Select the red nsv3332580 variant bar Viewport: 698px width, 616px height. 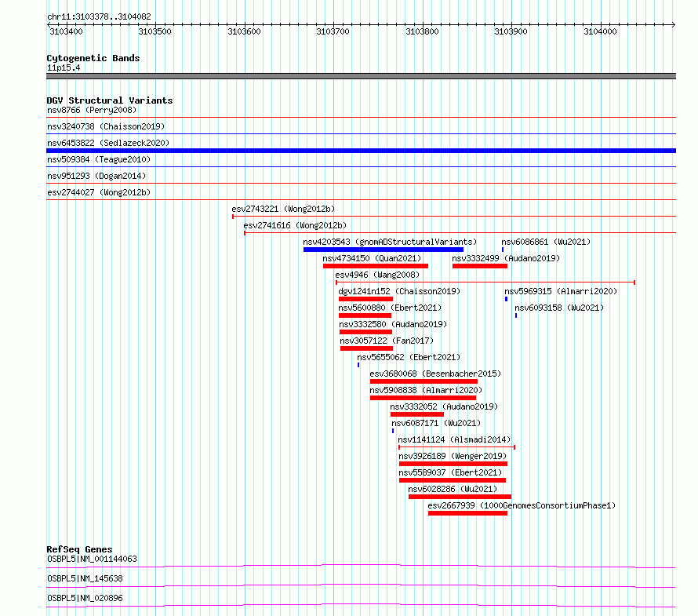click(x=366, y=332)
